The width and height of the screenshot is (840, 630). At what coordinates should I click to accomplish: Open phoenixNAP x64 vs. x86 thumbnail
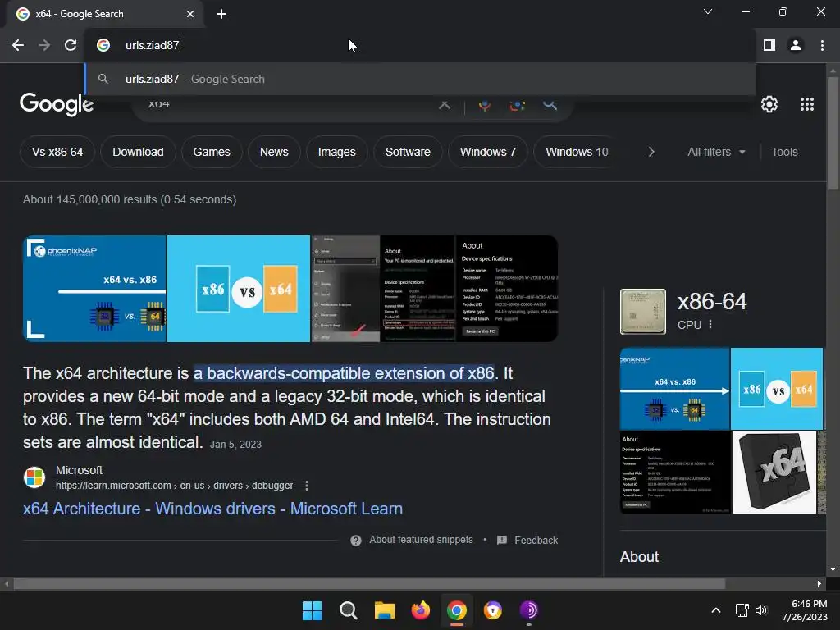(x=94, y=289)
